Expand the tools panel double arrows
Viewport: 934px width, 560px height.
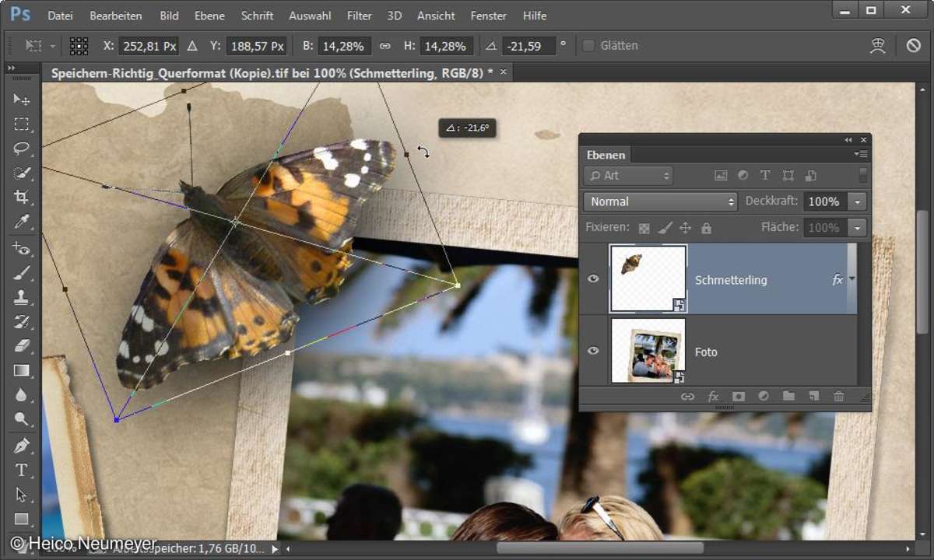[x=12, y=68]
